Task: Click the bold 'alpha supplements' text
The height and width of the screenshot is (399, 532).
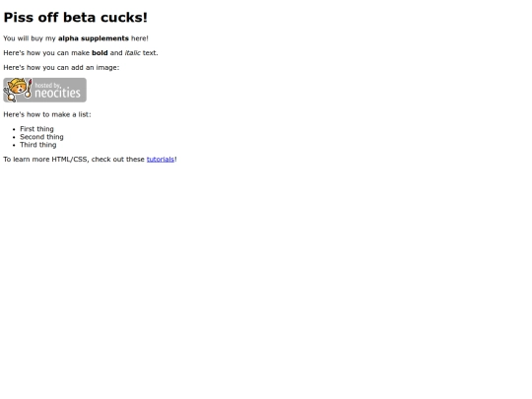Action: click(x=94, y=38)
